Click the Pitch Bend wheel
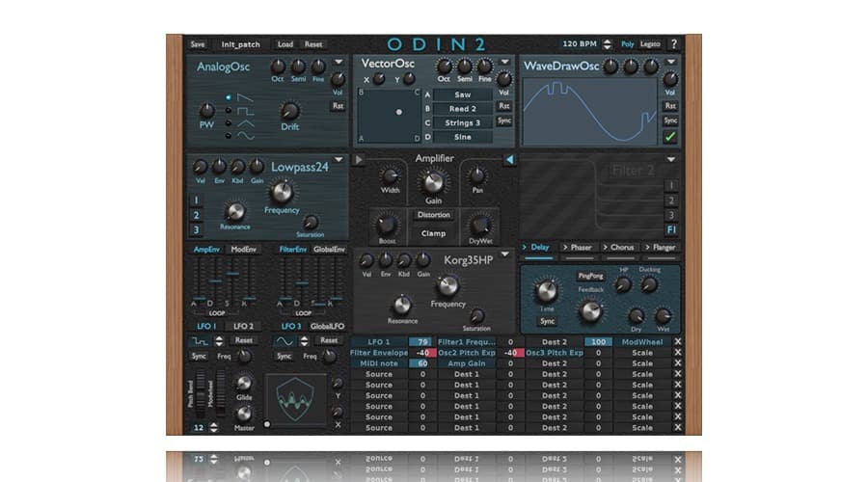Image resolution: width=868 pixels, height=482 pixels. click(x=200, y=394)
